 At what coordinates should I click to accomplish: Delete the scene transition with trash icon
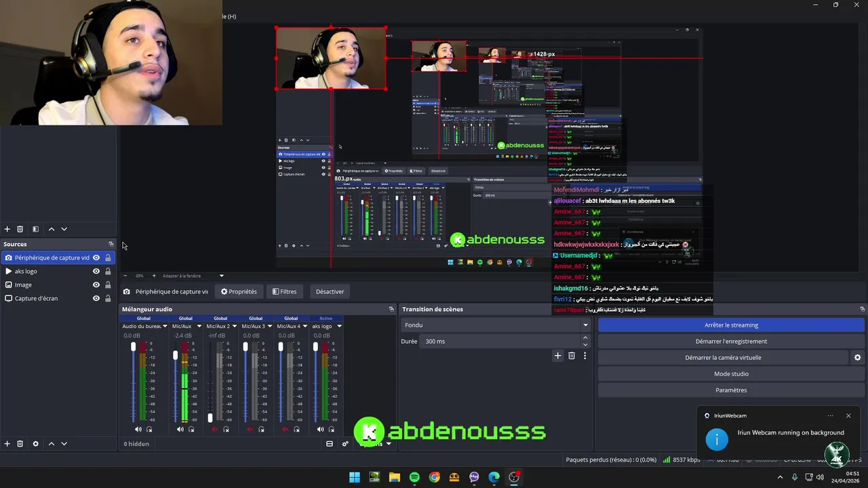pos(572,355)
